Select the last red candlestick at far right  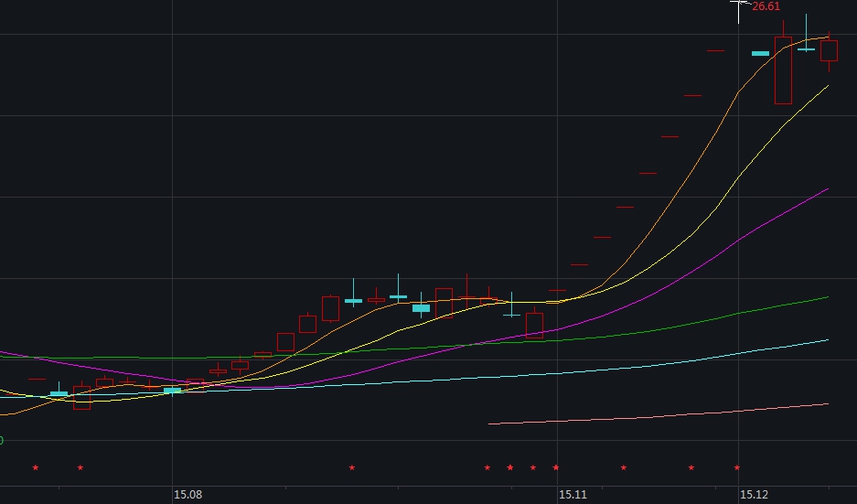click(829, 50)
